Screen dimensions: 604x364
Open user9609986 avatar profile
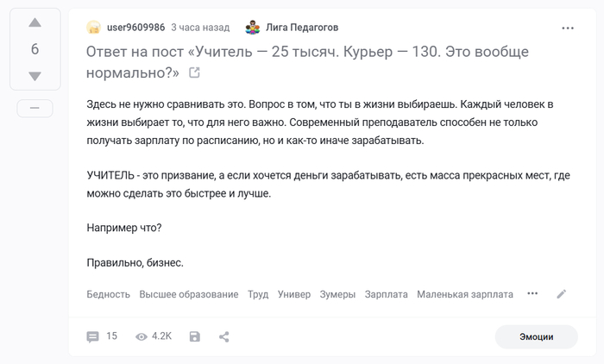[x=94, y=28]
